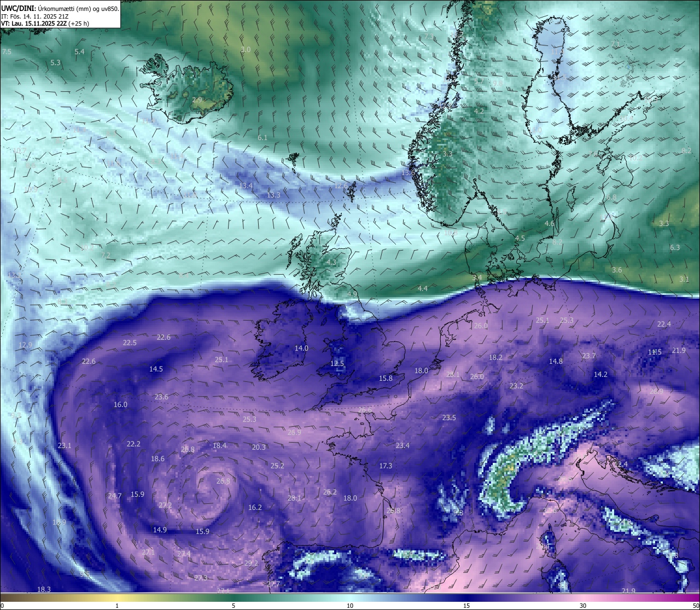
Task: Click the value 13.4 on the map
Action: 246,185
